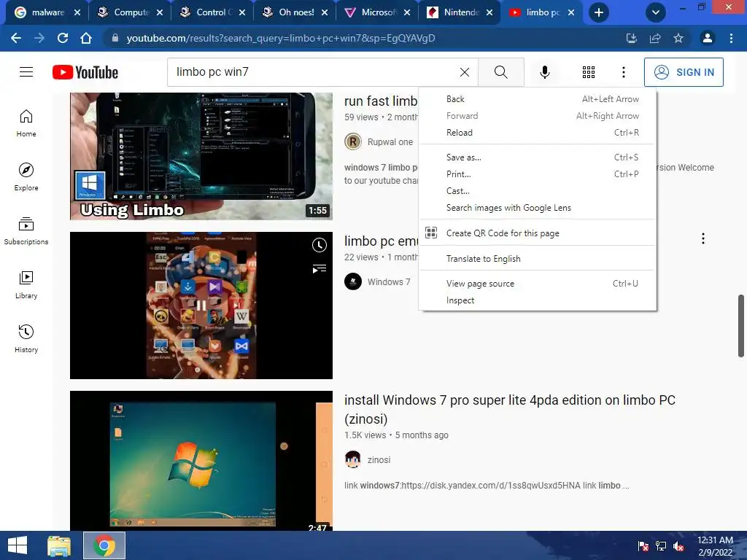Image resolution: width=747 pixels, height=560 pixels.
Task: Click the page vertical scrollbar thumb
Action: (x=741, y=326)
